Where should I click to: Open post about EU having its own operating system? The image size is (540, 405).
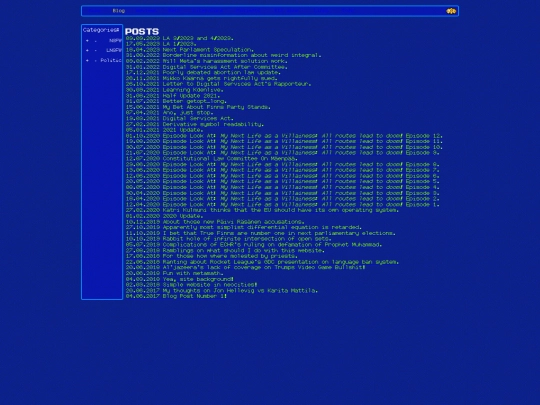coord(281,210)
